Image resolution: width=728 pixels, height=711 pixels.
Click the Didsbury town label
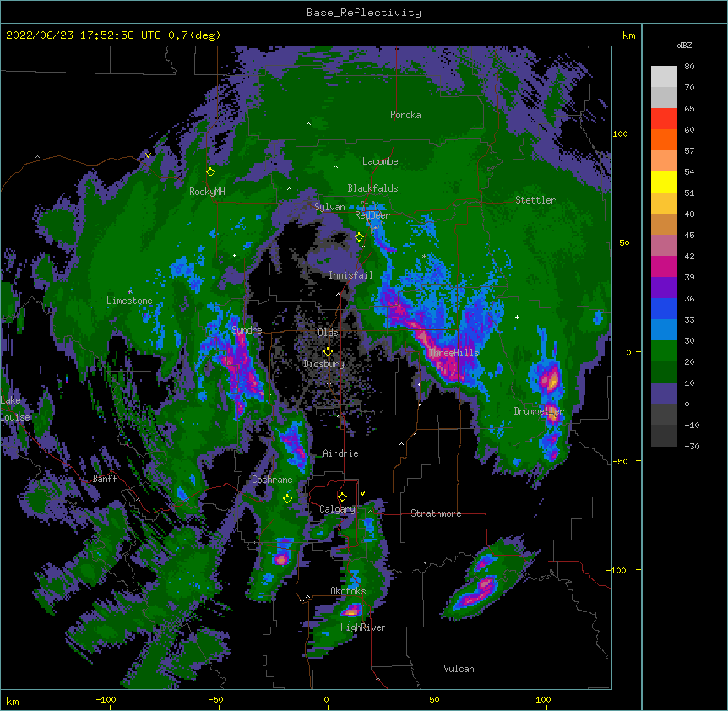click(x=323, y=364)
